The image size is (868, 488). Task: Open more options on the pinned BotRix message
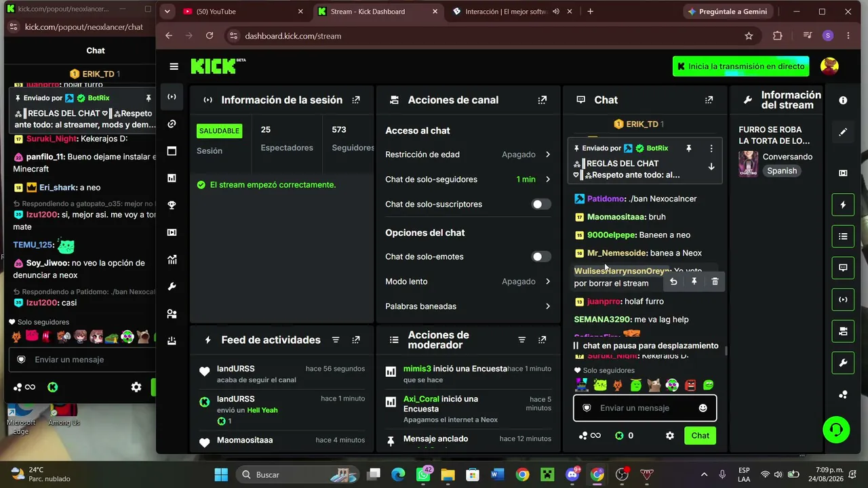click(711, 148)
